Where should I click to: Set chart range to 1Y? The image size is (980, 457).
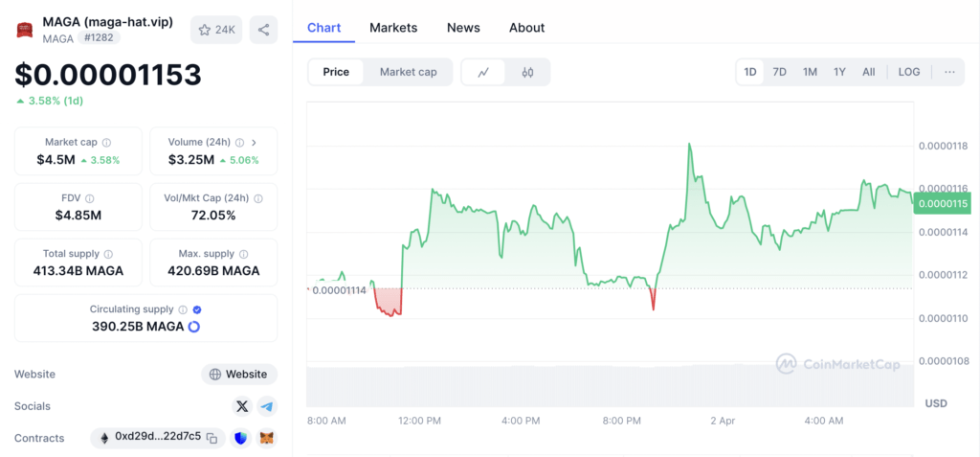(839, 72)
